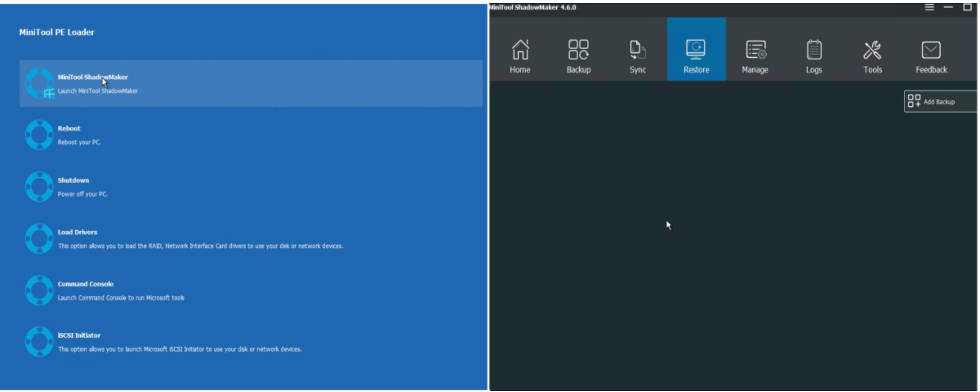Click the MiniTool PE Loader heading
The height and width of the screenshot is (392, 980).
[x=57, y=32]
